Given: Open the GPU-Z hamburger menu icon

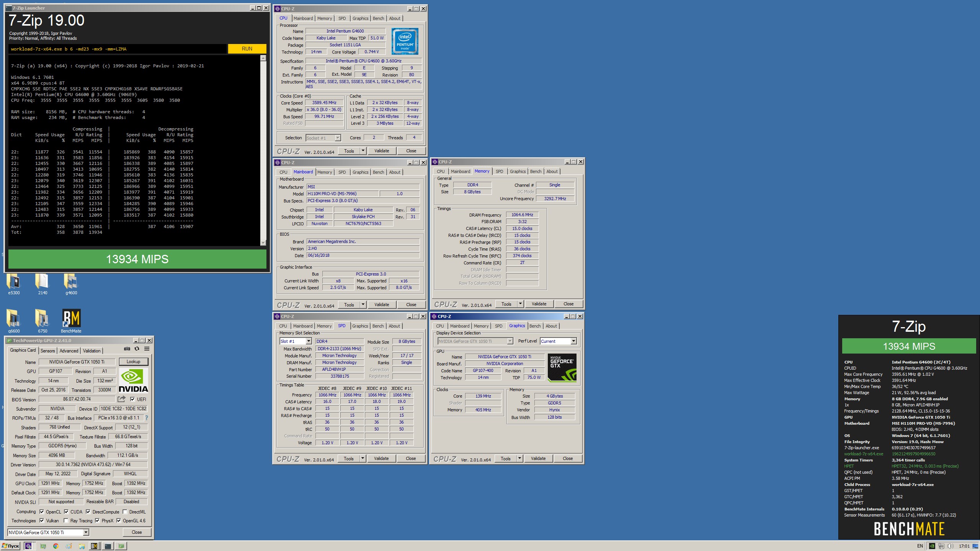Looking at the screenshot, I should (147, 349).
